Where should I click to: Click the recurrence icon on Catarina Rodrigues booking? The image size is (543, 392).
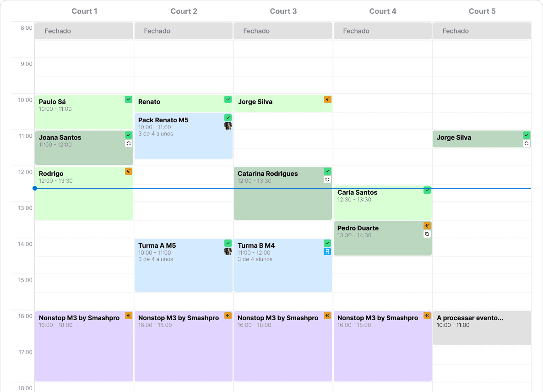click(x=327, y=180)
